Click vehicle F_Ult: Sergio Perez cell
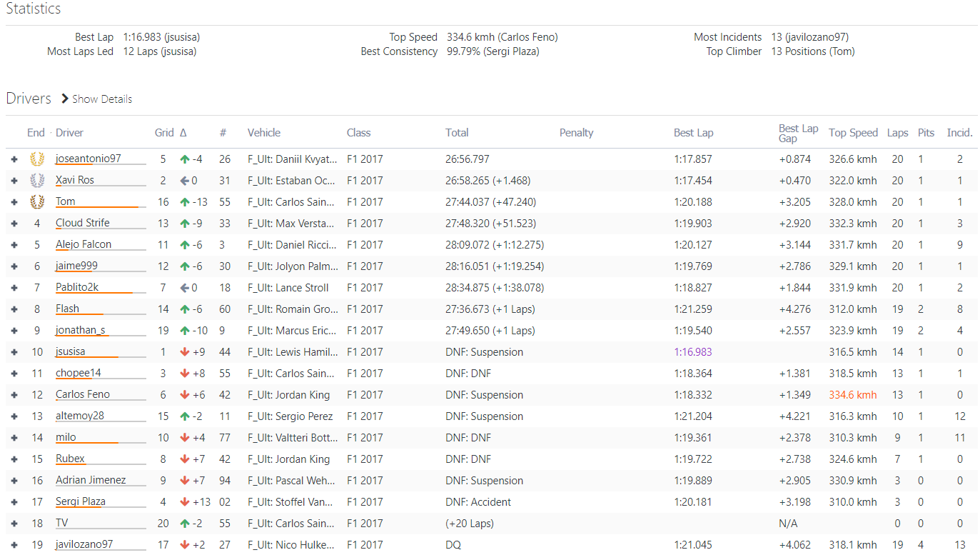Image resolution: width=980 pixels, height=555 pixels. pos(291,416)
